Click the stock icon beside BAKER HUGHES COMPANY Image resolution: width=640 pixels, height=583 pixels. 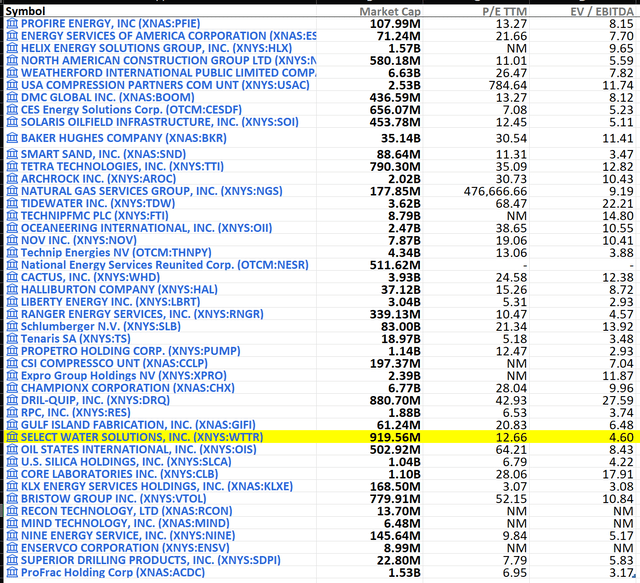12,138
